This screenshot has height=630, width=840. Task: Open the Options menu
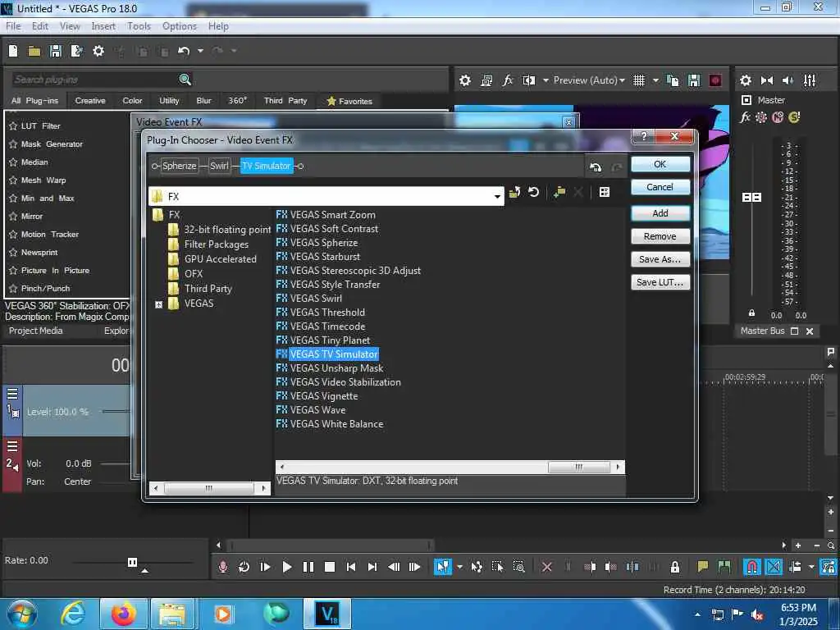[x=180, y=26]
